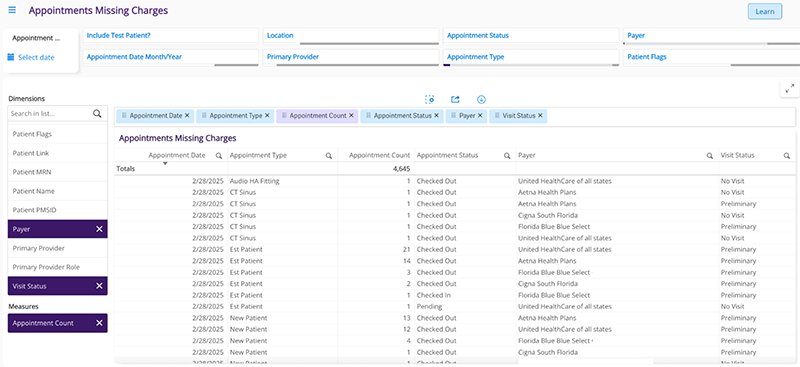Toggle sort arrow under Appointment Date header
This screenshot has height=367, width=800.
click(x=165, y=163)
